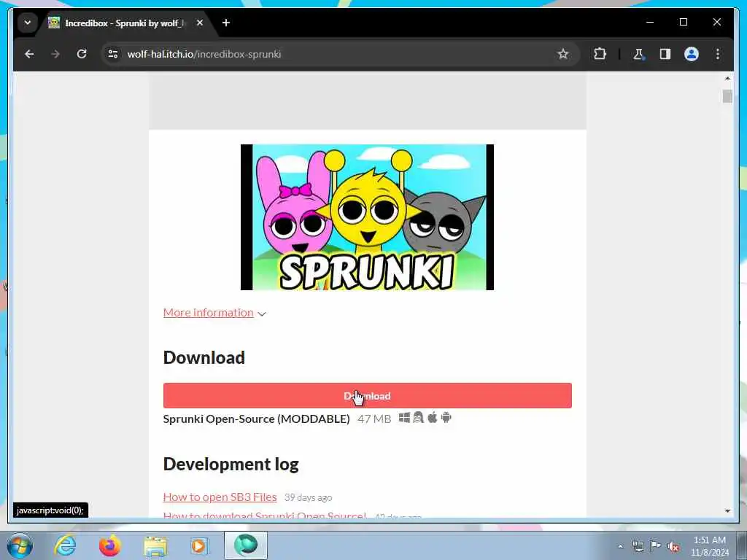Click the page scrollbar thumb
Image resolution: width=747 pixels, height=560 pixels.
click(727, 96)
